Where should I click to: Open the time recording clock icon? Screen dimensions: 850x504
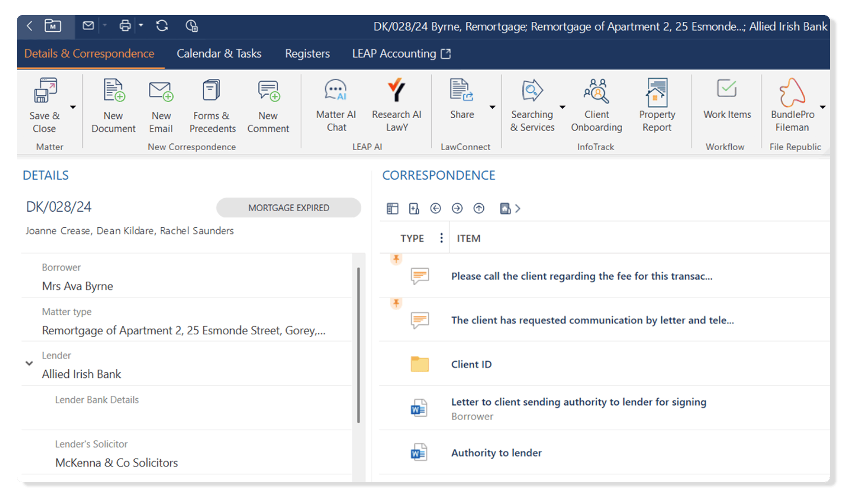pos(192,26)
